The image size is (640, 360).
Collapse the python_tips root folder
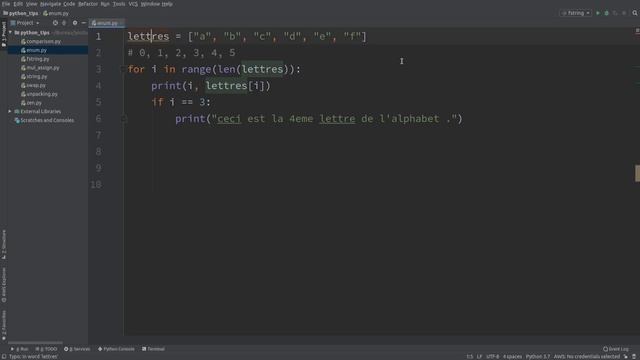click(x=10, y=32)
